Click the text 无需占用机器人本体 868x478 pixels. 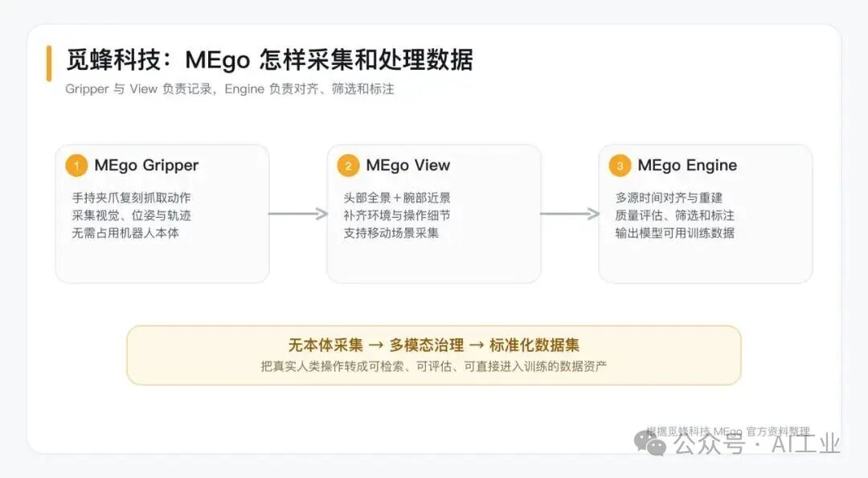pyautogui.click(x=125, y=233)
